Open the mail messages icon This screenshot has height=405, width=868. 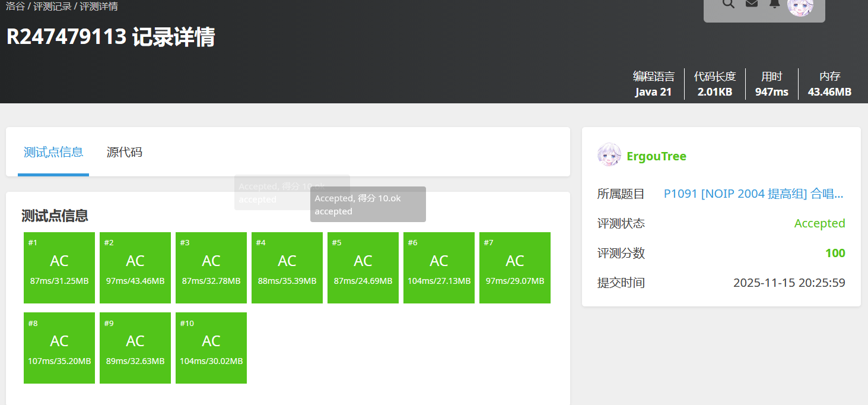(752, 4)
